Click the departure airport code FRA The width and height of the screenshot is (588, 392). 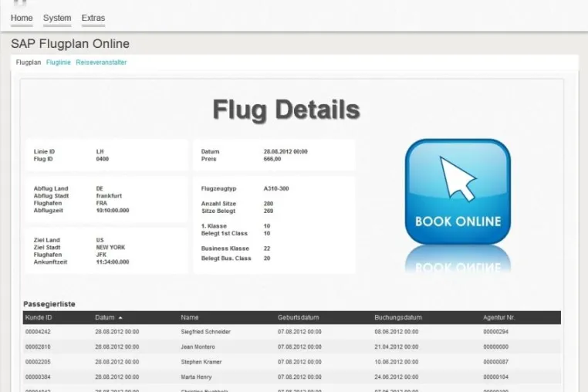point(102,203)
